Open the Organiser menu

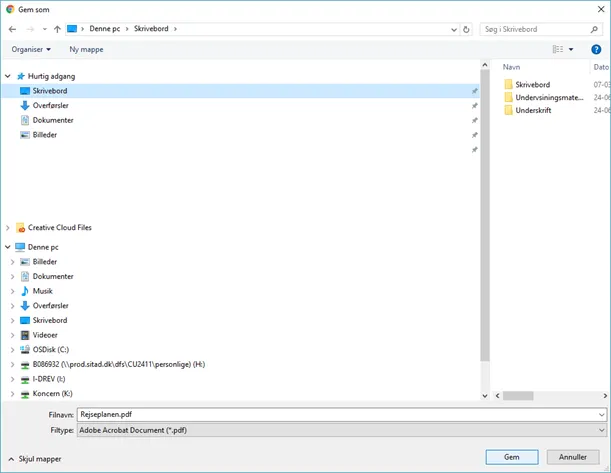pos(34,49)
